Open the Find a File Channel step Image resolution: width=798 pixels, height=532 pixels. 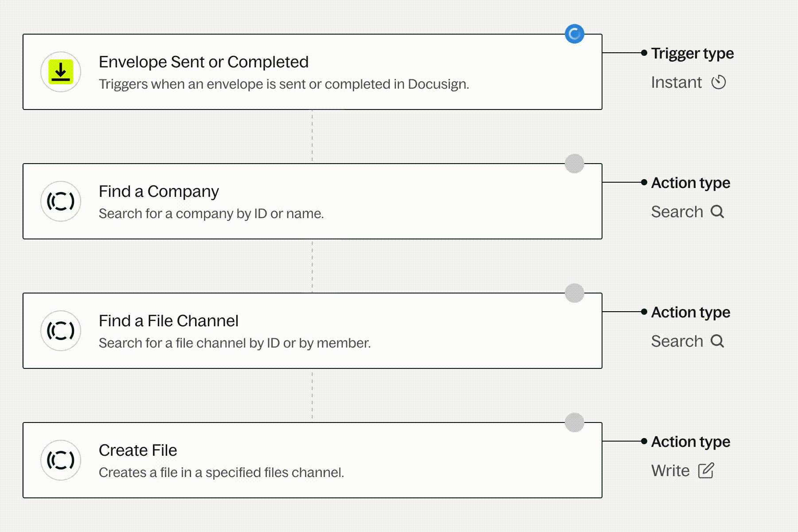[168, 321]
